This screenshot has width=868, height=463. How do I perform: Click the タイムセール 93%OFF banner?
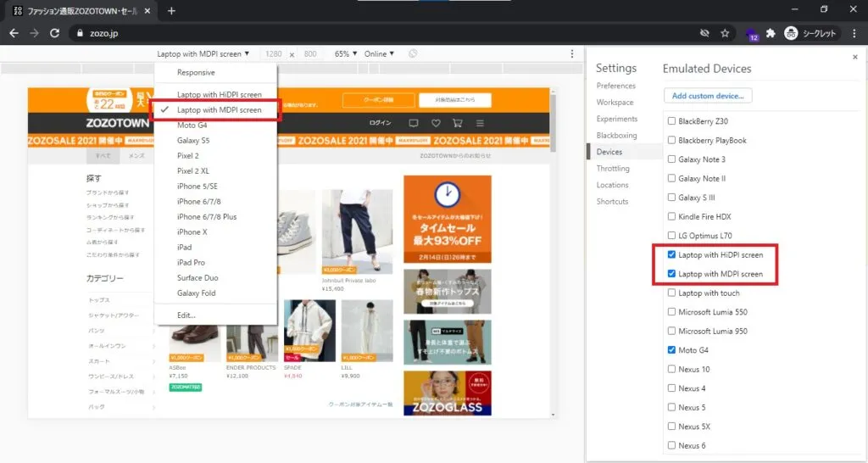(x=448, y=219)
